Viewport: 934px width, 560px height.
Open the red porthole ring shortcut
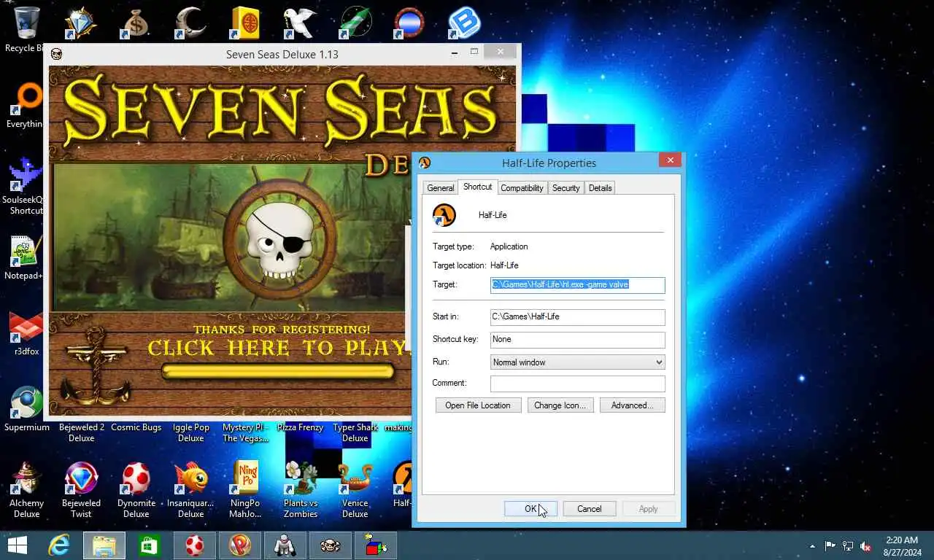coord(409,23)
